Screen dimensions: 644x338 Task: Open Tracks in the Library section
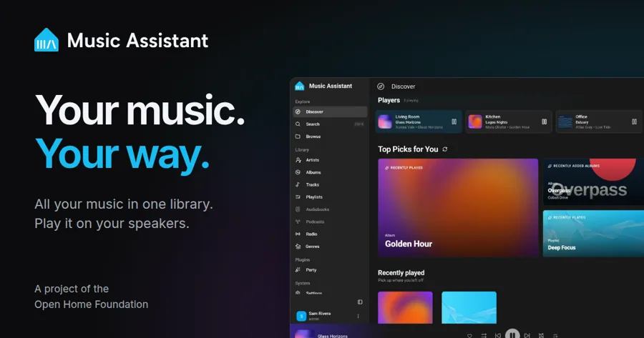pos(330,184)
